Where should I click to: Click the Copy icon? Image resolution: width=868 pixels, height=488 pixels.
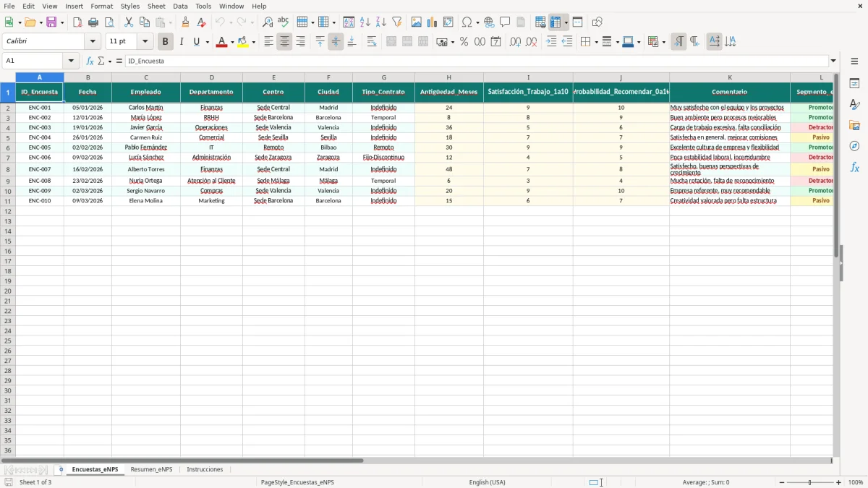click(x=145, y=22)
